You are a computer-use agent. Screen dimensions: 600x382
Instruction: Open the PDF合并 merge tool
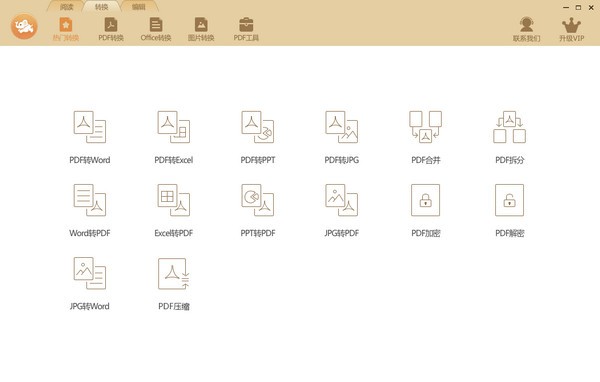[426, 137]
